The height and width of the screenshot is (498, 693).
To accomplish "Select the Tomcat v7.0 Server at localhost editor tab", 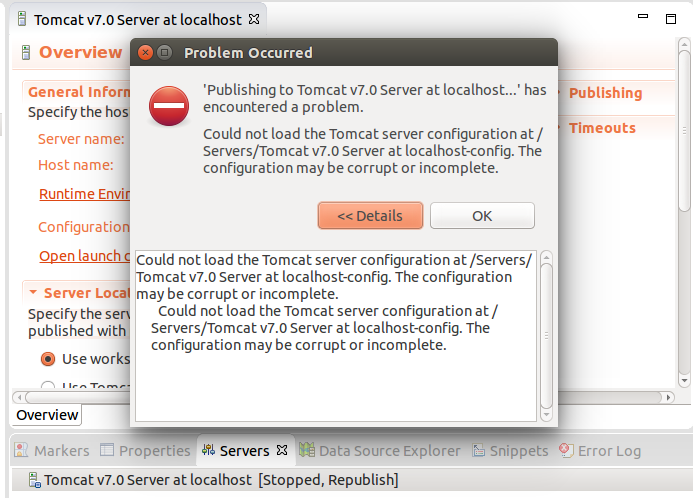I will [138, 19].
